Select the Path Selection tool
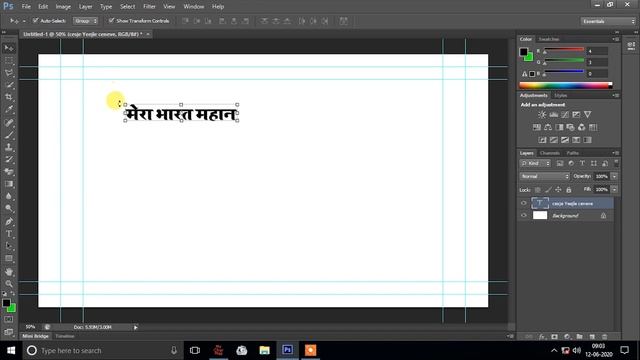This screenshot has width=640, height=360. (x=9, y=246)
